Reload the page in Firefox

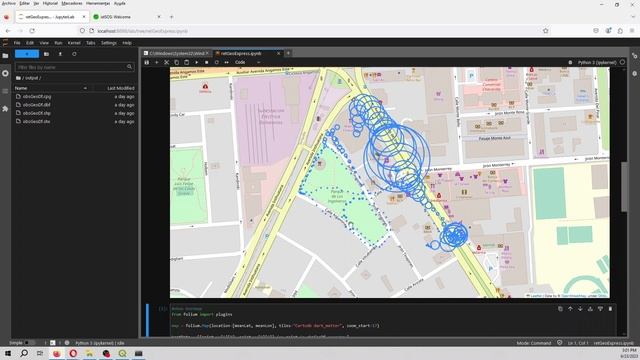point(32,31)
